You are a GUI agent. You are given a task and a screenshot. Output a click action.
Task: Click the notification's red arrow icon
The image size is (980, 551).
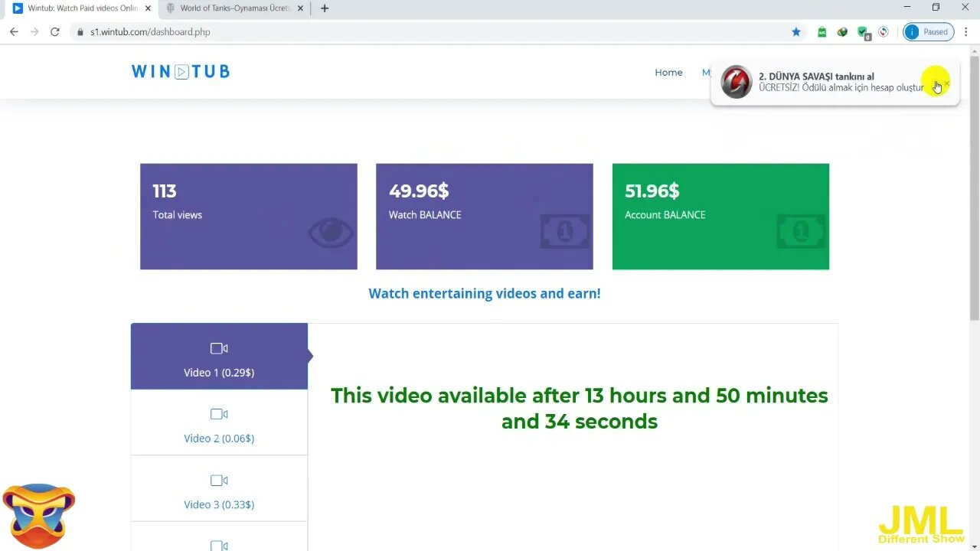[x=737, y=82]
